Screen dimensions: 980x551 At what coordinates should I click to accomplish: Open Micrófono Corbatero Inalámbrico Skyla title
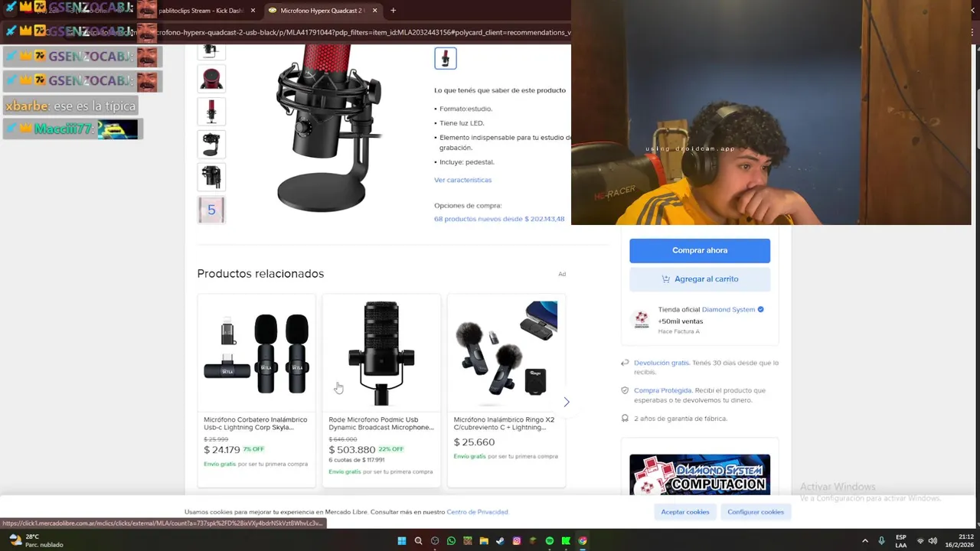[x=256, y=423]
